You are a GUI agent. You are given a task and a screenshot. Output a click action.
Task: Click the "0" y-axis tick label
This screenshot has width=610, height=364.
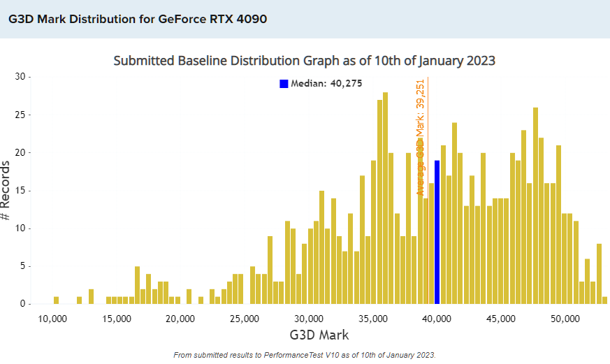click(22, 304)
